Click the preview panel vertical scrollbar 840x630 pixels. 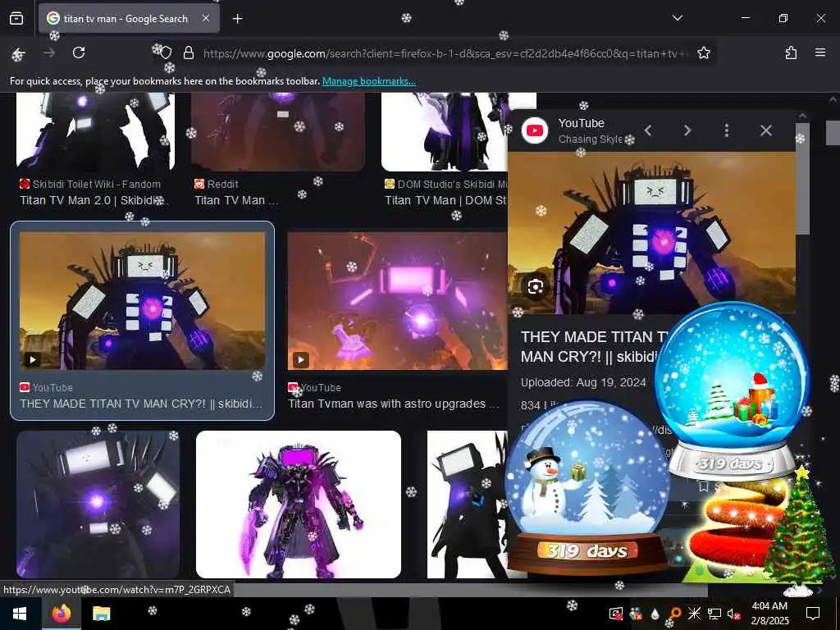coord(802,179)
